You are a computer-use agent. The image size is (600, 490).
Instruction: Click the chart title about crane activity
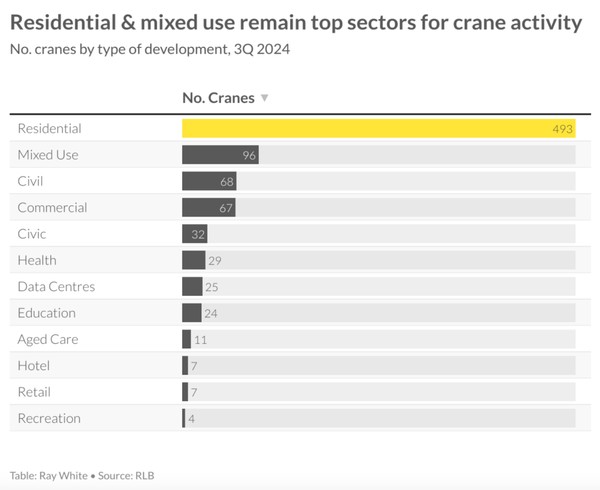(x=296, y=20)
